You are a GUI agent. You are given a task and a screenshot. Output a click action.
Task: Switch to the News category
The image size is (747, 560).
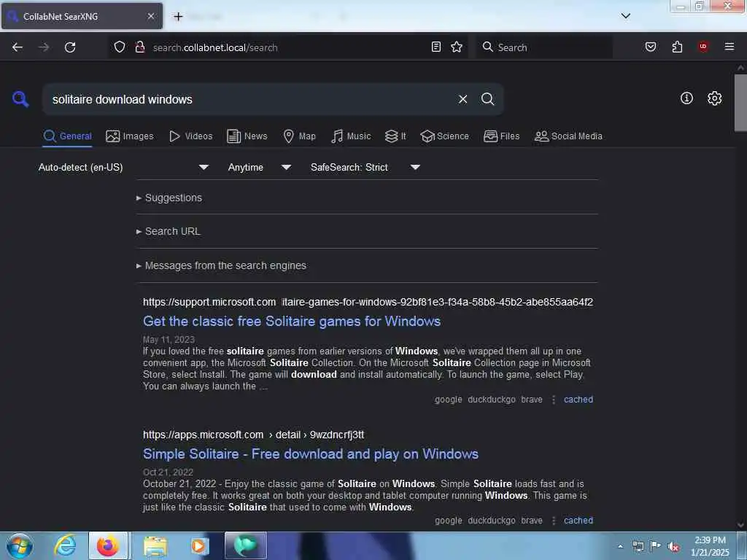pyautogui.click(x=247, y=136)
